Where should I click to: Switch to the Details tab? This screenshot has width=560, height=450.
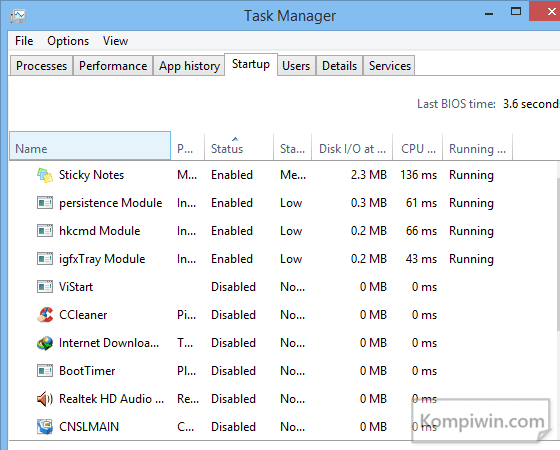pos(339,66)
